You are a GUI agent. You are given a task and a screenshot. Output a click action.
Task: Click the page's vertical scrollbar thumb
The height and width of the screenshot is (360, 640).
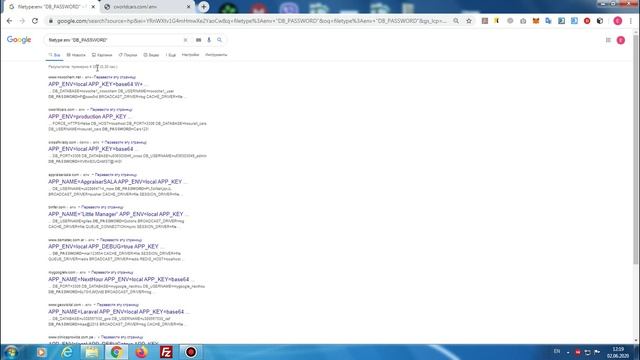coord(636,149)
